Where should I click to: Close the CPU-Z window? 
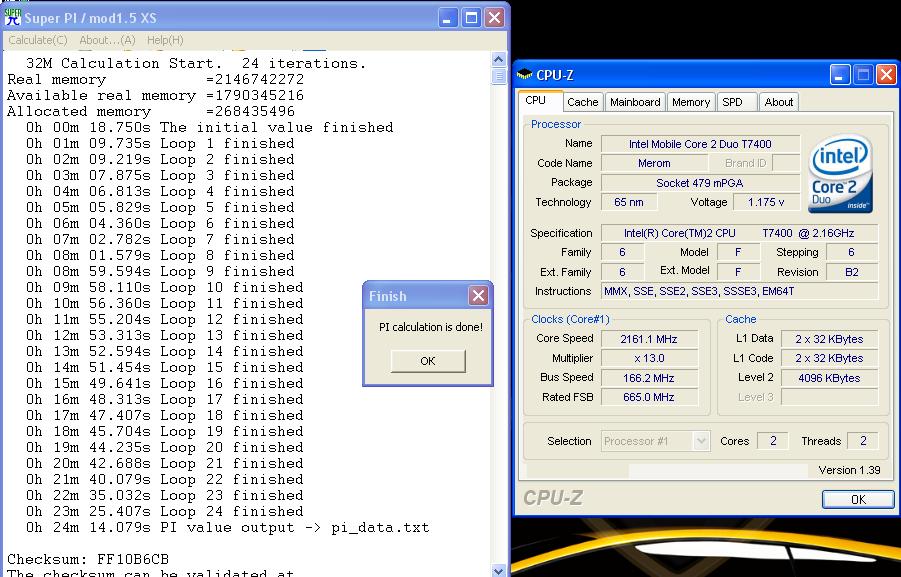[x=886, y=75]
